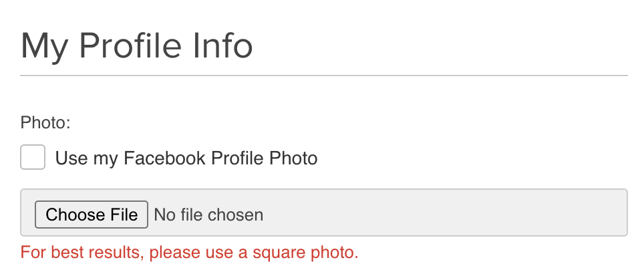Enable the Facebook Profile Photo checkbox
The width and height of the screenshot is (644, 274).
click(33, 158)
